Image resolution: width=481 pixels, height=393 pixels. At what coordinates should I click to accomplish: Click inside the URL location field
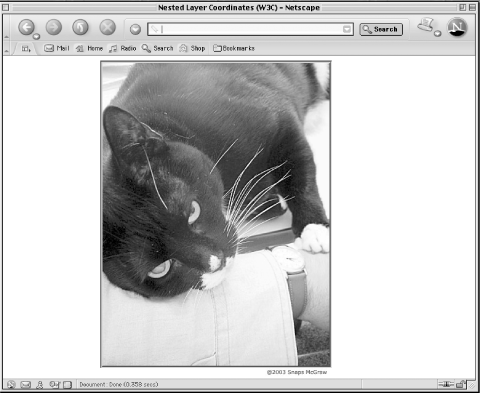click(x=250, y=29)
